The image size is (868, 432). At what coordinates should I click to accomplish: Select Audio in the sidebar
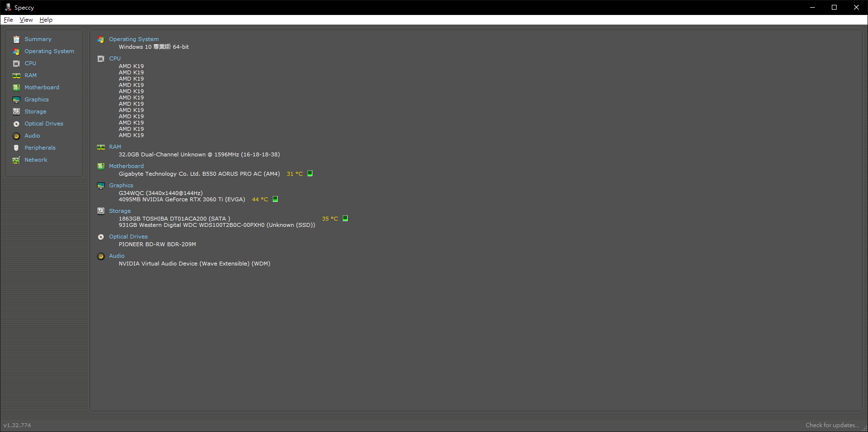coord(32,136)
